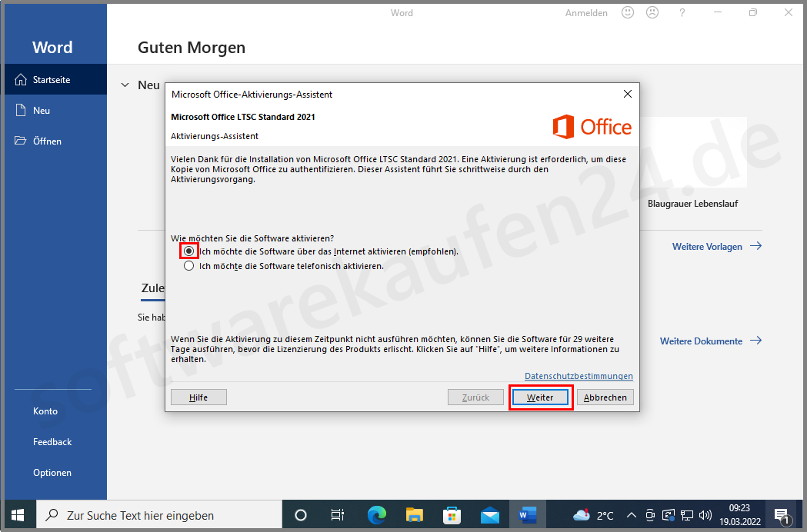Open Öffnen in Word sidebar
The width and height of the screenshot is (807, 532).
coord(55,141)
